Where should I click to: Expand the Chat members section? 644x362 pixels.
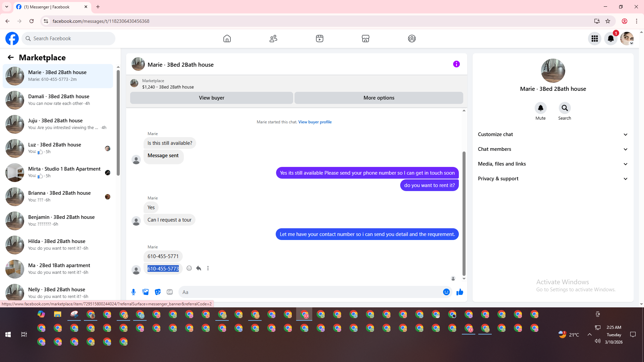(x=553, y=149)
